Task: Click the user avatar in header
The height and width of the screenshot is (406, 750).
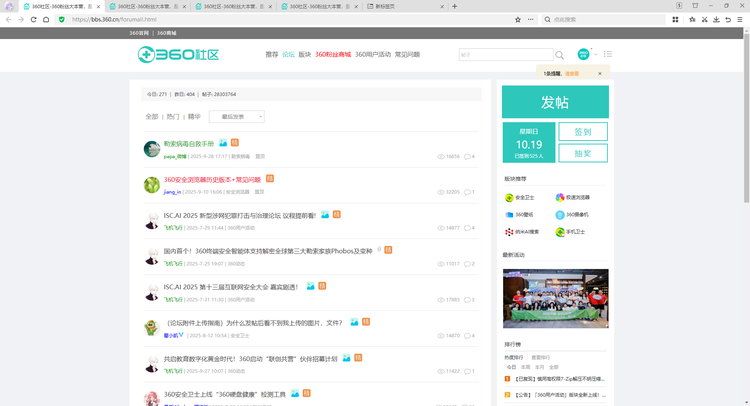Action: pos(583,54)
